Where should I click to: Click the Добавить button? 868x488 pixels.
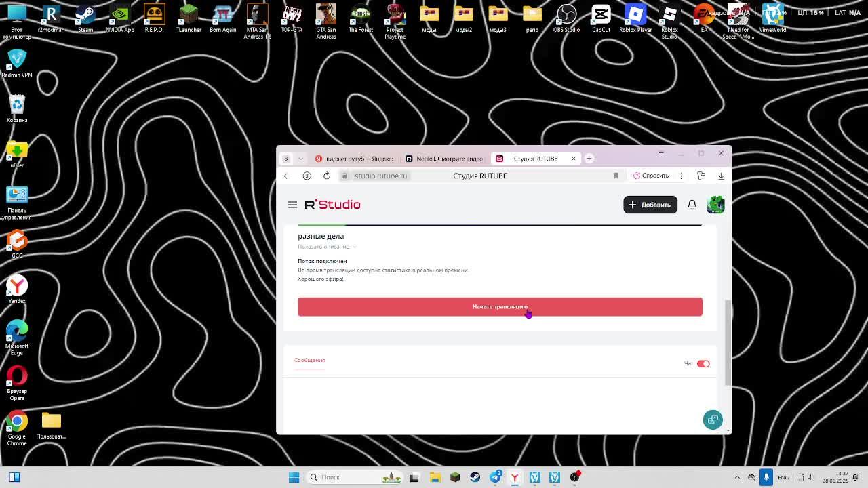coord(650,205)
